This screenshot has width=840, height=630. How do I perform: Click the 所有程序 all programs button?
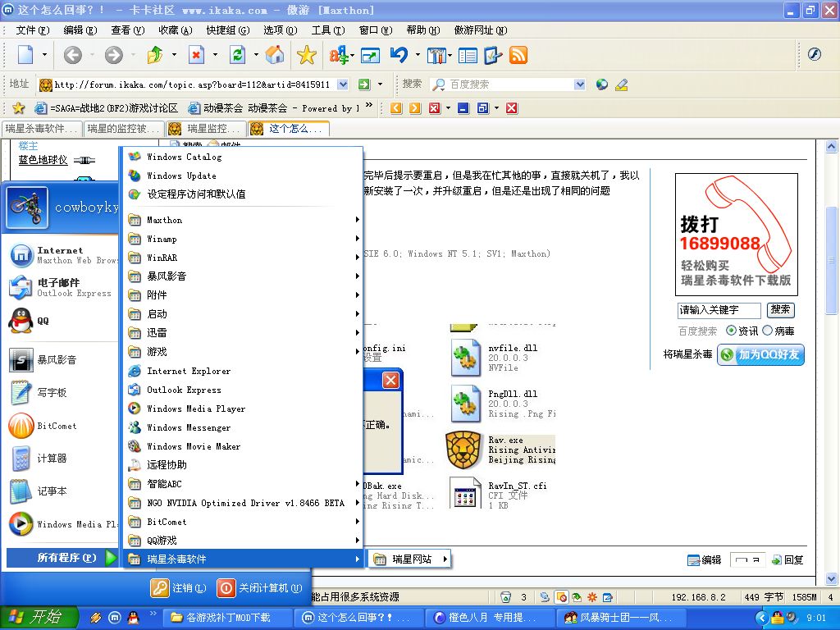pos(62,558)
